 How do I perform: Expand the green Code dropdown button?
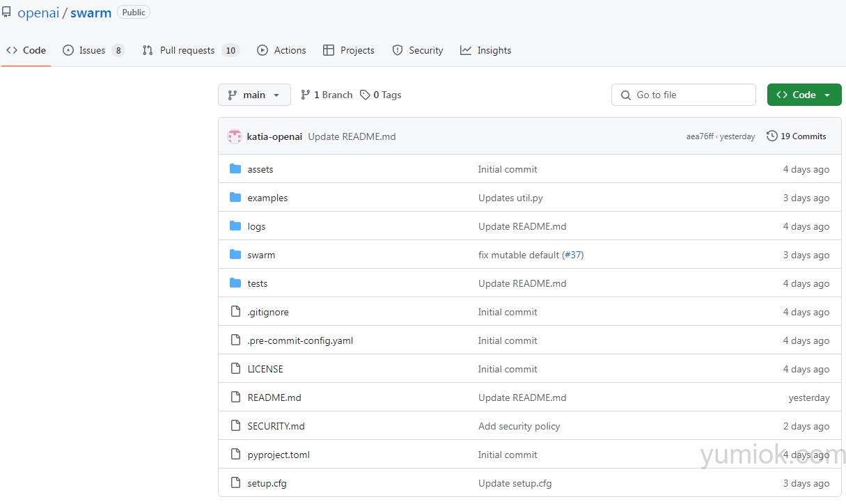tap(804, 95)
